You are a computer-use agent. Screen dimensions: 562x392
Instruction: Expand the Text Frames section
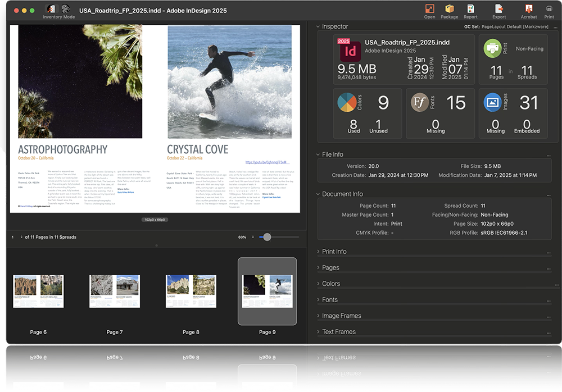(318, 332)
